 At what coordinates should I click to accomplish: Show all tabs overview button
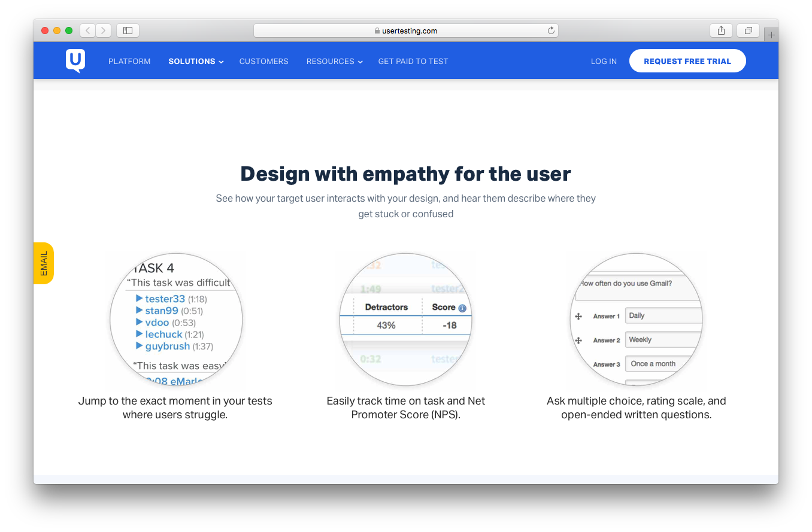coord(749,31)
